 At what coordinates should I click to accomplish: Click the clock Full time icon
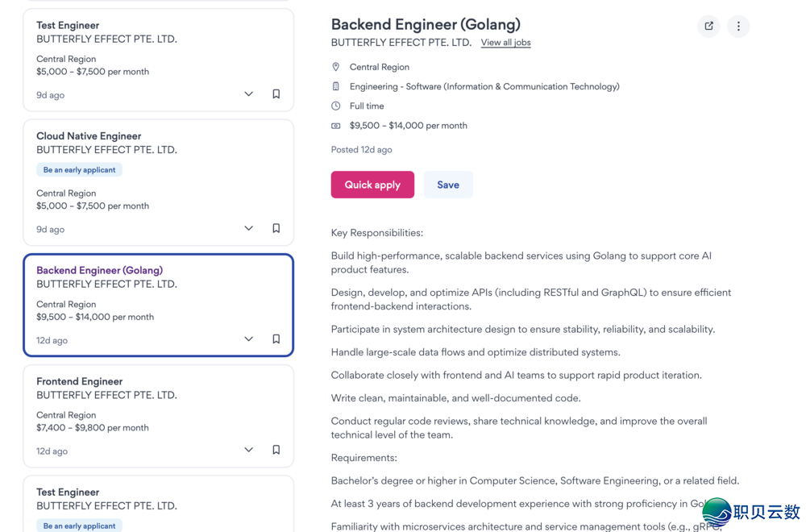pos(335,106)
